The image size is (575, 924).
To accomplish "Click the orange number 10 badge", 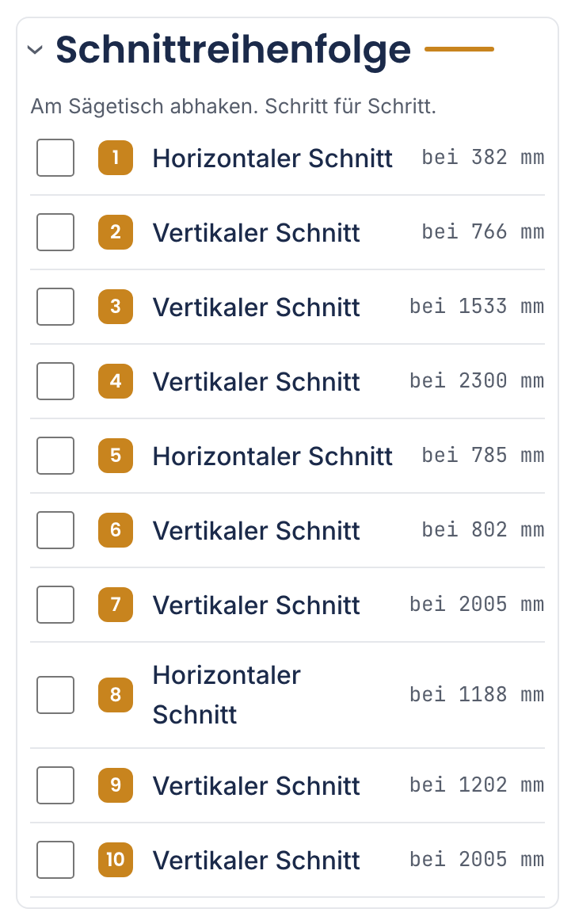I will coord(116,860).
